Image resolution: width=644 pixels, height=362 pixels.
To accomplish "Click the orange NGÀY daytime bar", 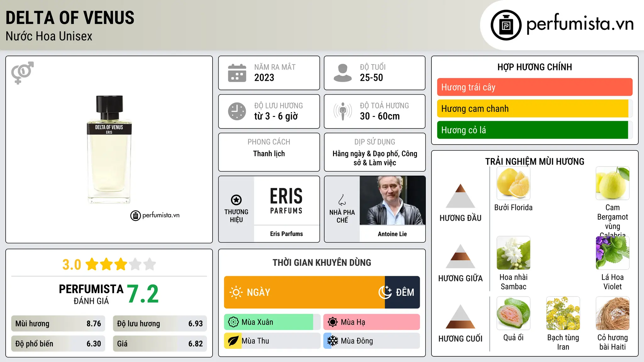I will 304,292.
